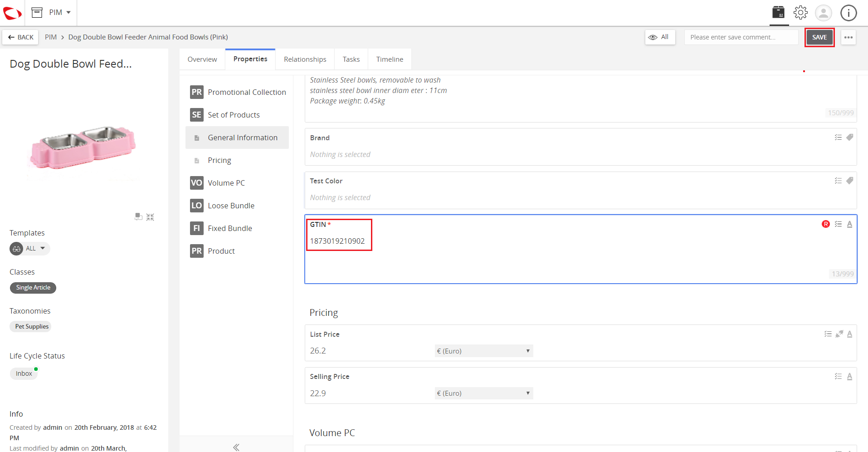Open the Templates ALL dropdown
The height and width of the screenshot is (452, 868).
[x=30, y=249]
